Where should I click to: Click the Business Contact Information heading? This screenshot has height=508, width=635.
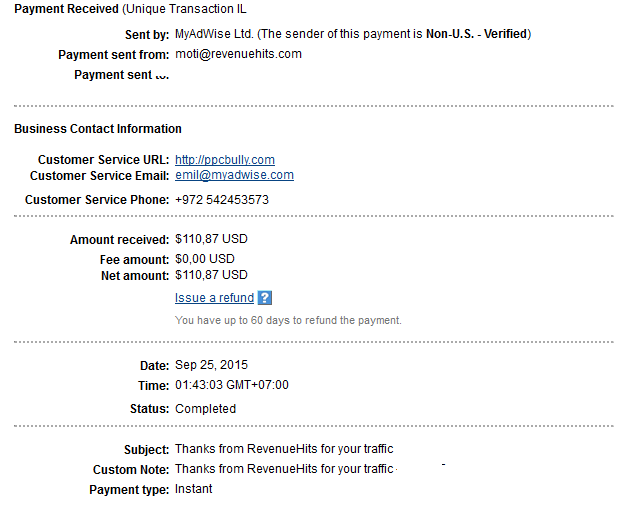click(98, 129)
